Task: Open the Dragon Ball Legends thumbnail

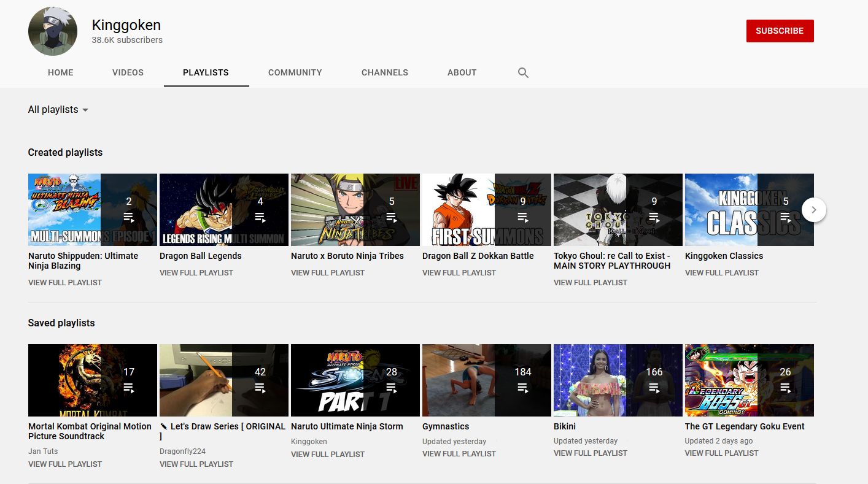Action: click(x=224, y=210)
